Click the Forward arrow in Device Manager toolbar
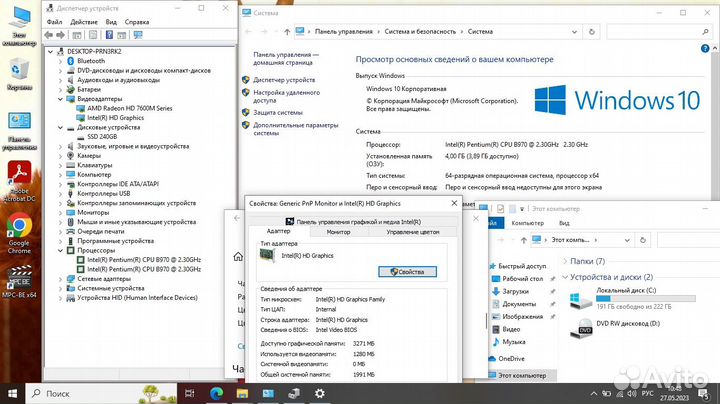Screen dimensions: 720x404 tap(60, 35)
